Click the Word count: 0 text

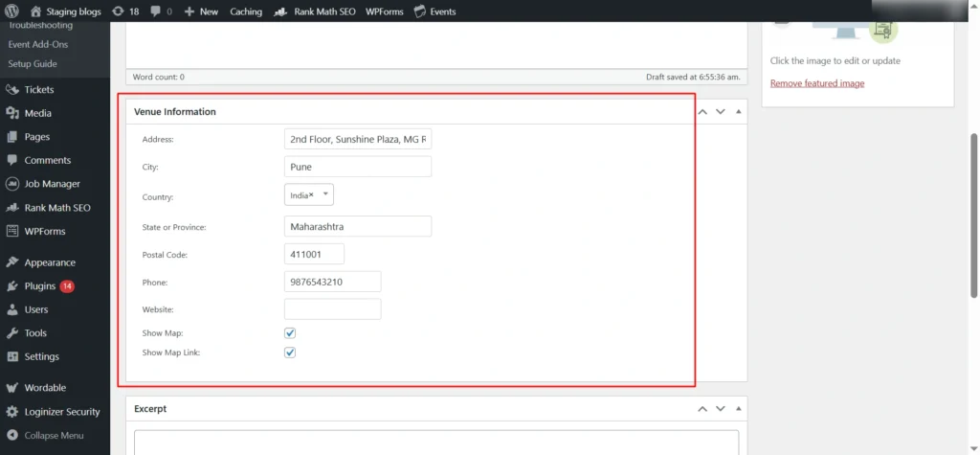click(159, 77)
